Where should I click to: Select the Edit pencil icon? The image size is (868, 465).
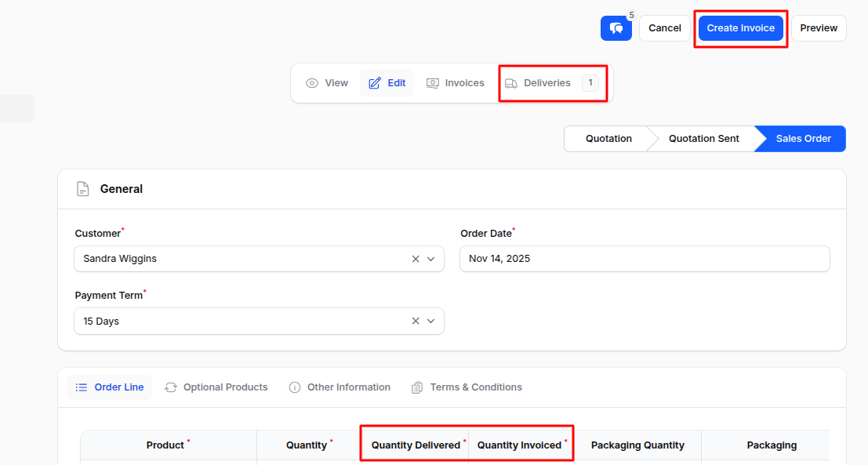tap(372, 82)
